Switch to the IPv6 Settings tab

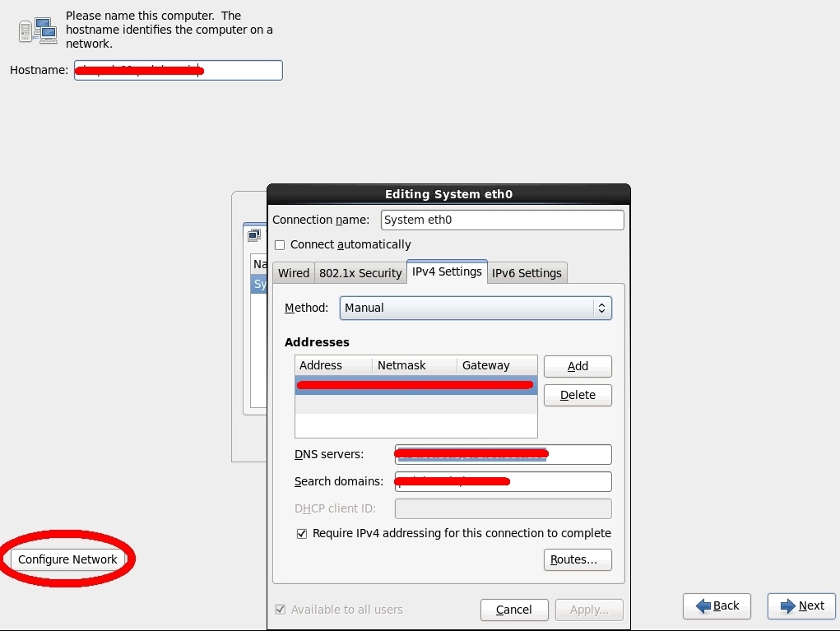tap(527, 273)
